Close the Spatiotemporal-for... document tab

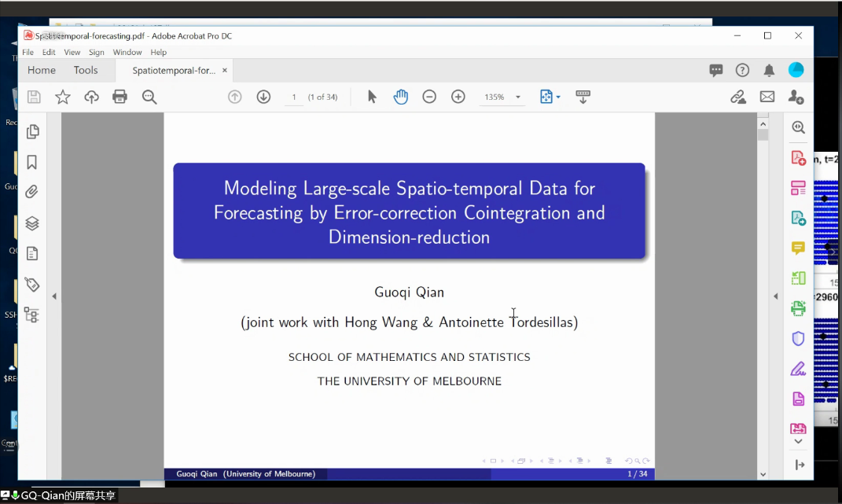click(224, 70)
